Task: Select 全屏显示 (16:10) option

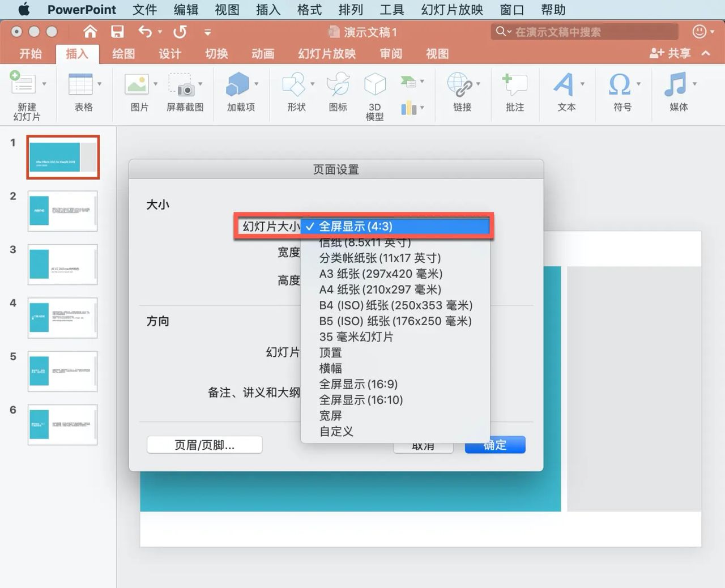Action: [395, 400]
